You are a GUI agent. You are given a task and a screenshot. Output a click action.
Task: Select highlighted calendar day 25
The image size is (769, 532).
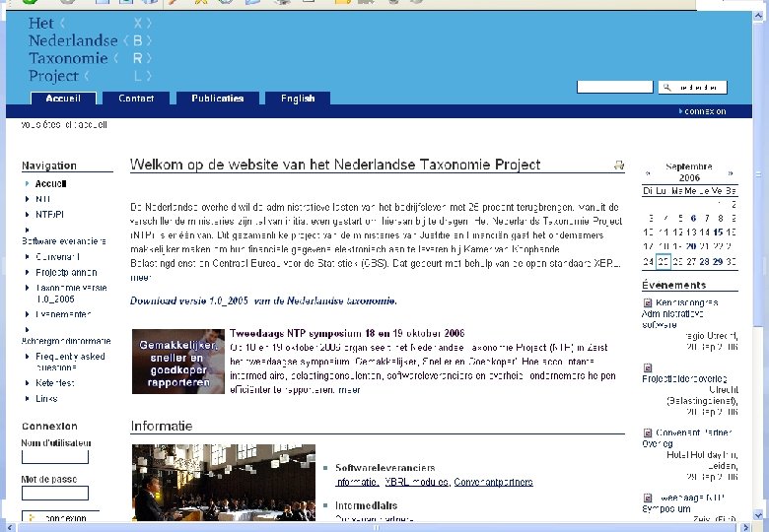[664, 262]
